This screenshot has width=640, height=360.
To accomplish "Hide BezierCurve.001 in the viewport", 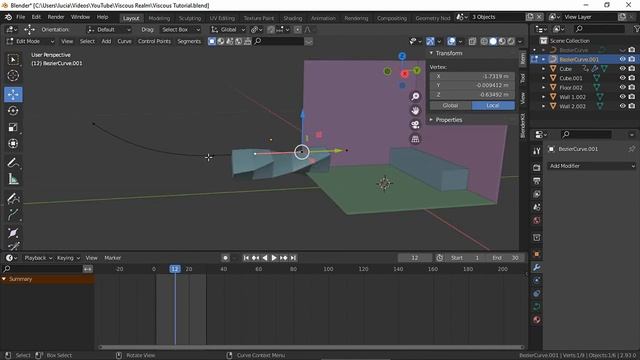I will coord(622,59).
